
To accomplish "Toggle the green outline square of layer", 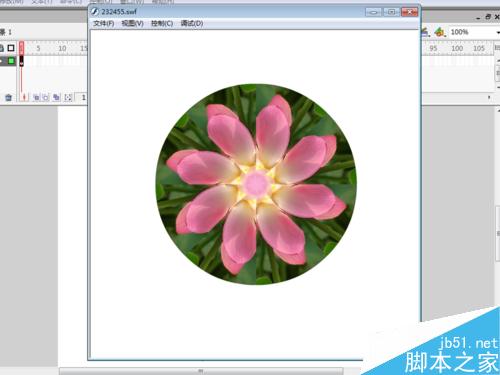I will click(11, 61).
